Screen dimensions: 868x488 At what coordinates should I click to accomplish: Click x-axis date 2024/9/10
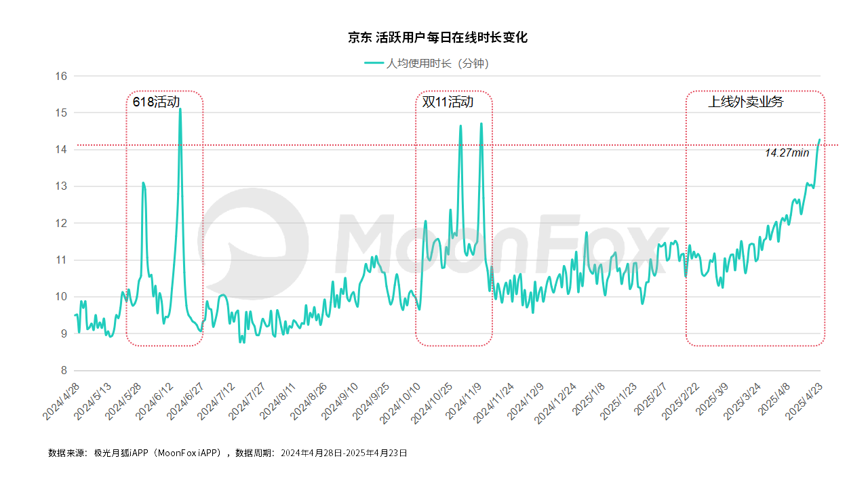(x=340, y=401)
